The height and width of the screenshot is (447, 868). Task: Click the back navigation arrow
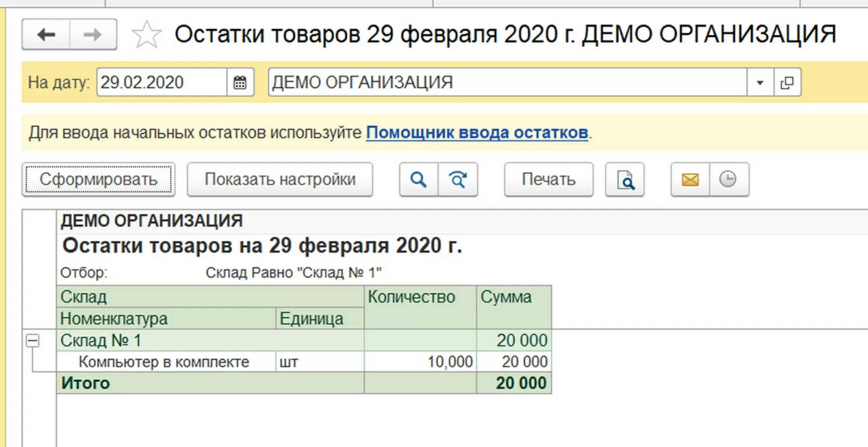pos(46,35)
